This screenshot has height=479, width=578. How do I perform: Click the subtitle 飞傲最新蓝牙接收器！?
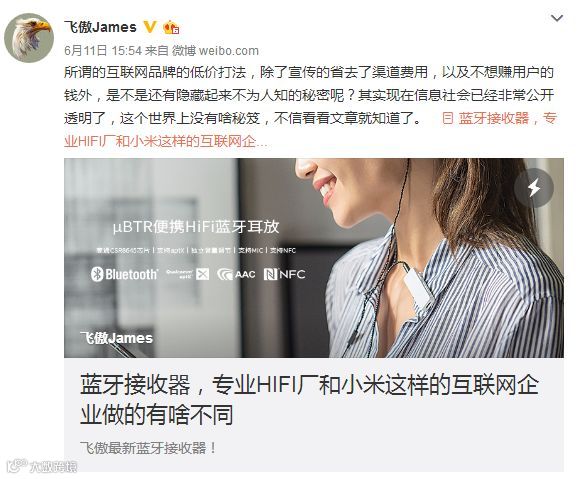pos(148,448)
